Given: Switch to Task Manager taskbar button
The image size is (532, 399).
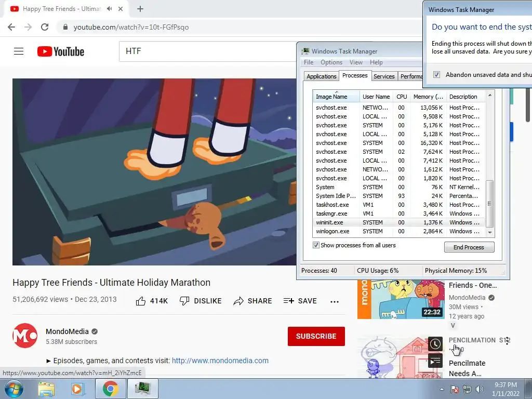Looking at the screenshot, I should [142, 389].
